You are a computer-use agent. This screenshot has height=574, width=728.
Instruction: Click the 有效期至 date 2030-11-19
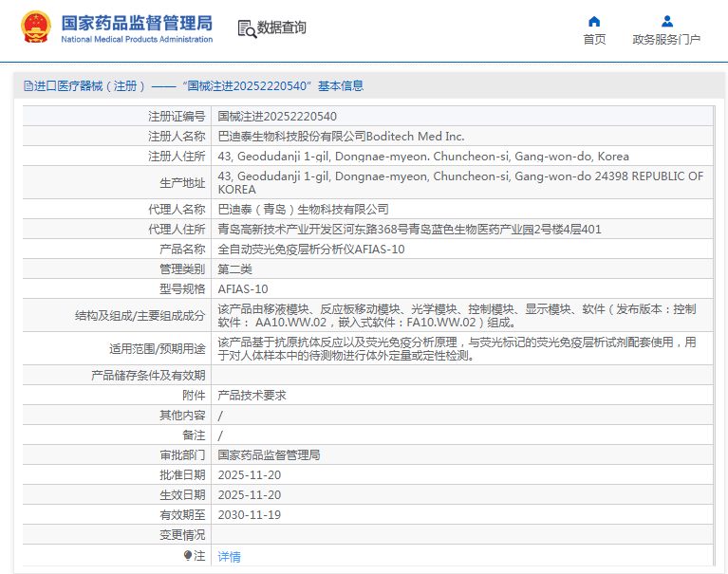250,515
